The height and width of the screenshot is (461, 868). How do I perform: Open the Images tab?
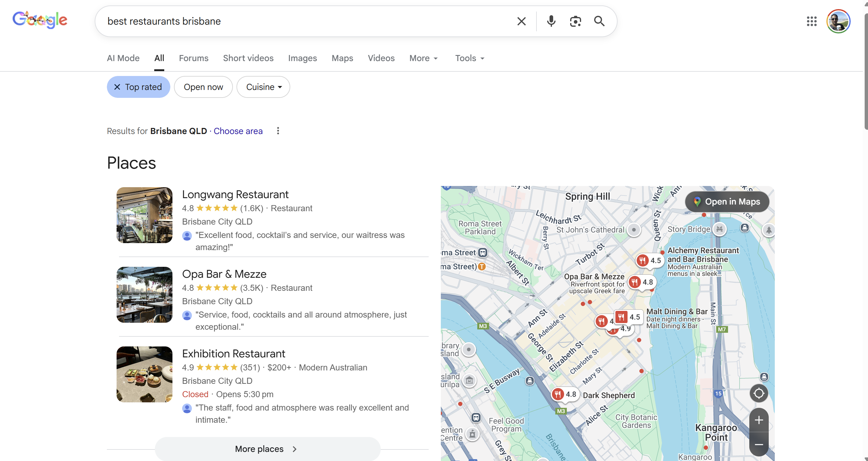click(x=302, y=58)
